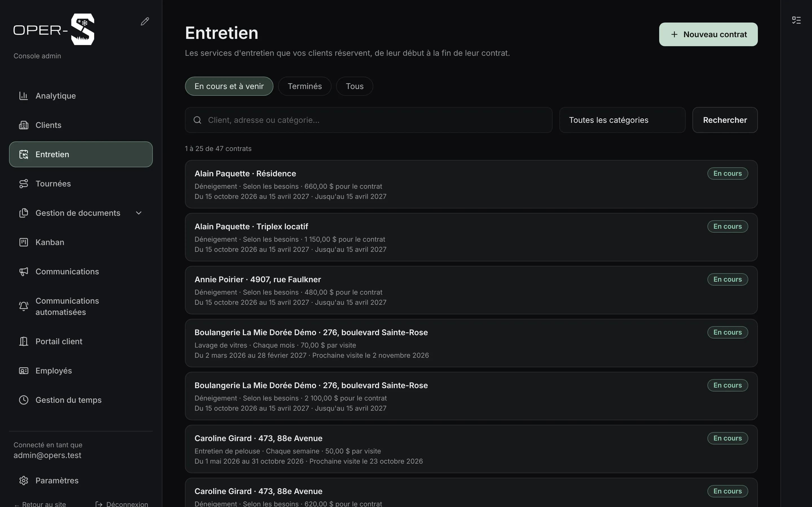Open Analytique via its bar chart icon

(x=23, y=96)
